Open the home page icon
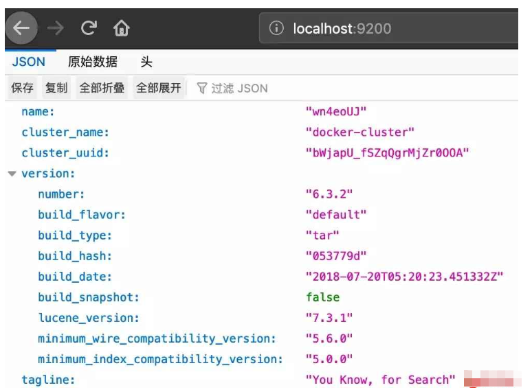 [x=122, y=27]
